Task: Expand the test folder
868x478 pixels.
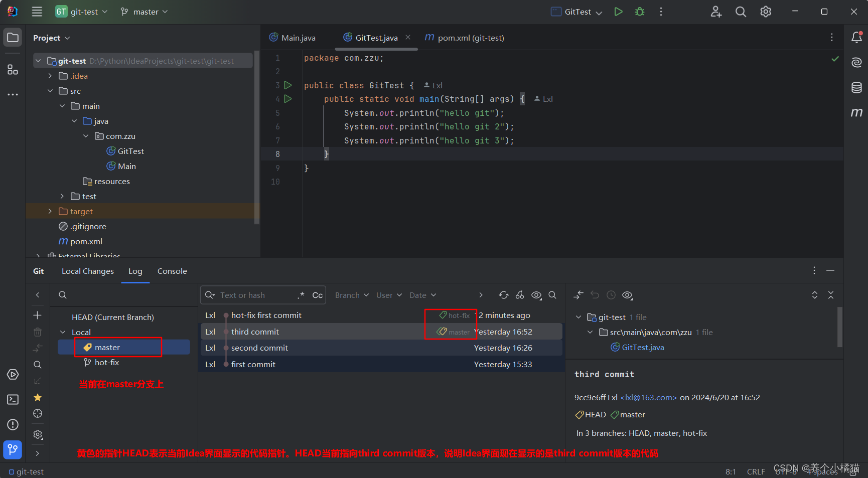Action: pyautogui.click(x=62, y=196)
